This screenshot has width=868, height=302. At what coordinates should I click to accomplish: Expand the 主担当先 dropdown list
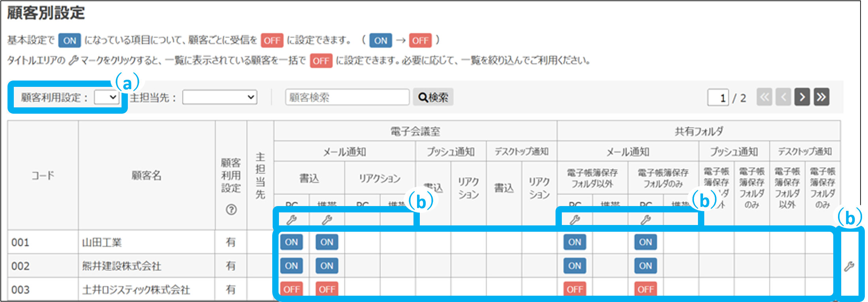click(x=220, y=98)
